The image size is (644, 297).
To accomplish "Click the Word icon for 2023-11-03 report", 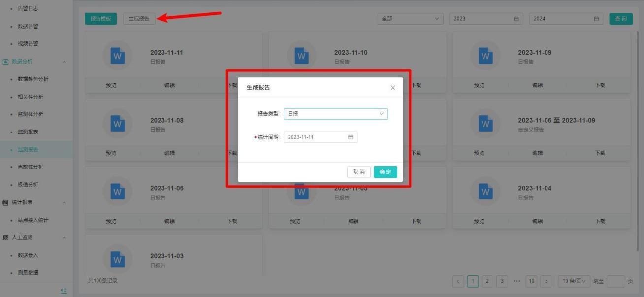I will [x=117, y=259].
